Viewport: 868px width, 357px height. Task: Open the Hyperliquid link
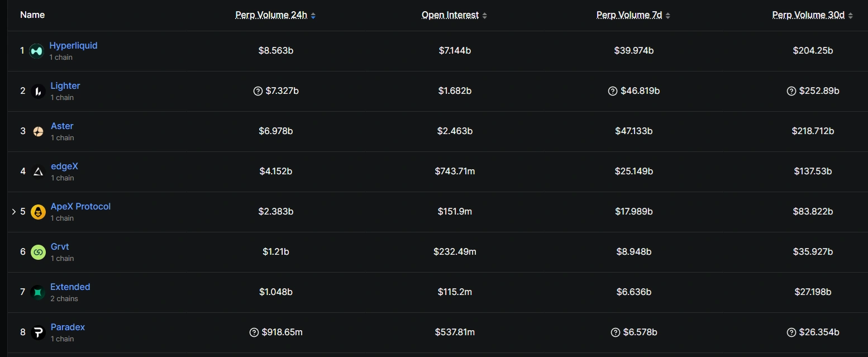click(x=73, y=45)
